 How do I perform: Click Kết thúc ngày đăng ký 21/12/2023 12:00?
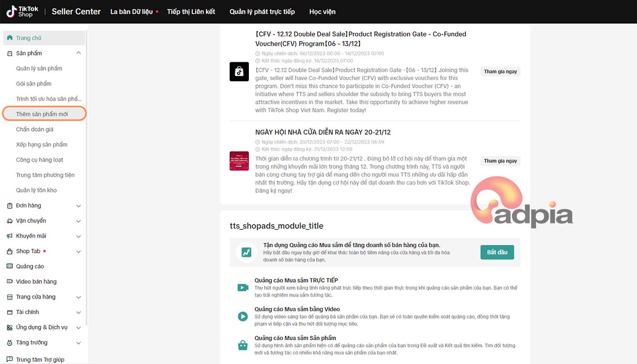(x=304, y=149)
